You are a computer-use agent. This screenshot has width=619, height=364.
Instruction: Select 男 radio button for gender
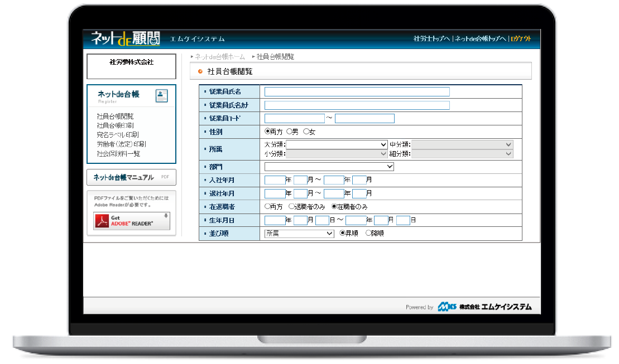tap(289, 132)
